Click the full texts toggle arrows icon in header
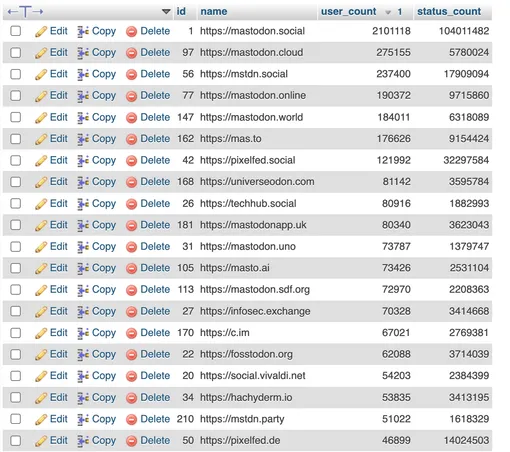This screenshot has width=510, height=452. 25,12
